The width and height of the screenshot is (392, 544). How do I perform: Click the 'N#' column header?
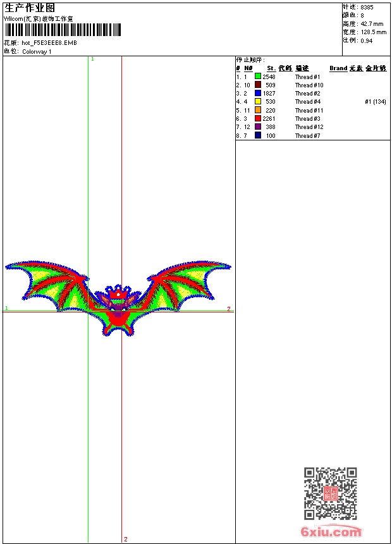[x=248, y=68]
